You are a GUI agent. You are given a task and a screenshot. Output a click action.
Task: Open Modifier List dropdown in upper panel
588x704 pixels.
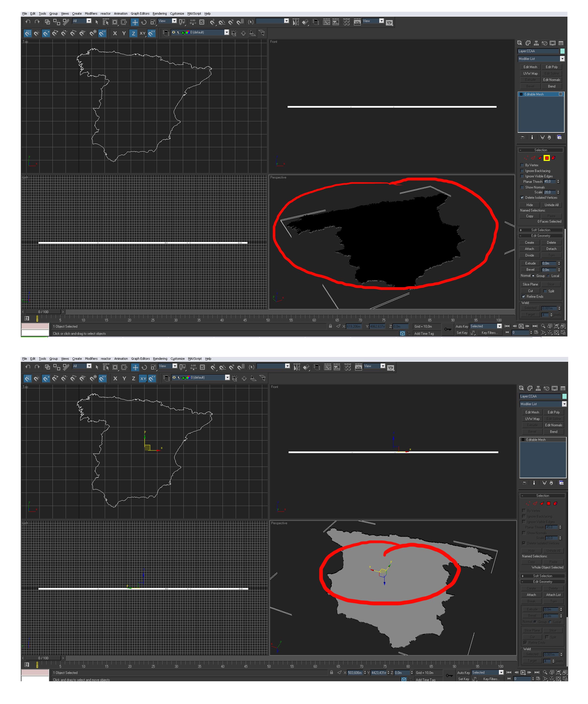click(562, 59)
